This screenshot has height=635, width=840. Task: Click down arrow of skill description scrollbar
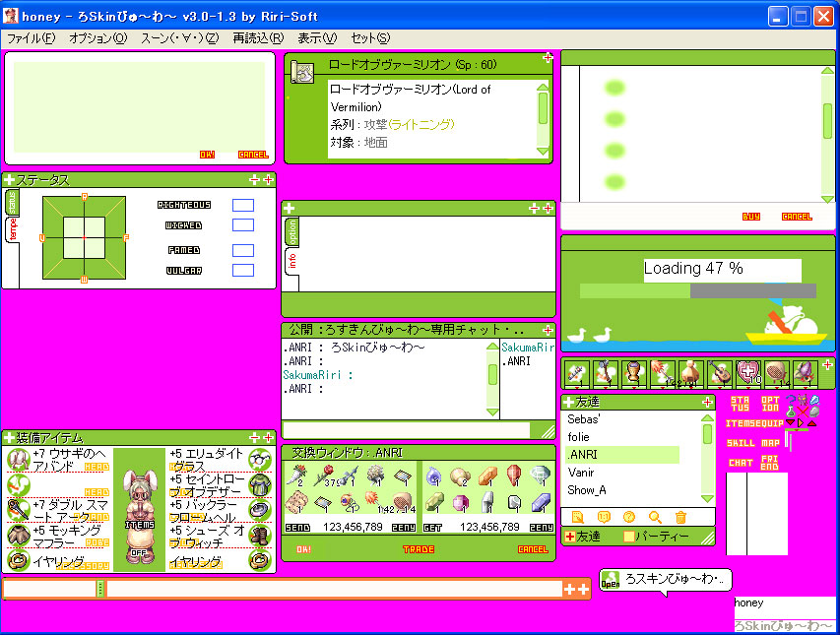pyautogui.click(x=543, y=152)
